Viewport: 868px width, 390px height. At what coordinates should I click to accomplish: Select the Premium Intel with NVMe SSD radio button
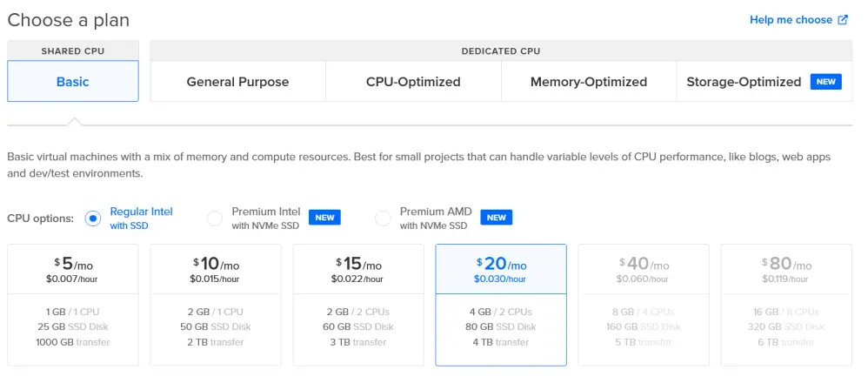(x=215, y=219)
